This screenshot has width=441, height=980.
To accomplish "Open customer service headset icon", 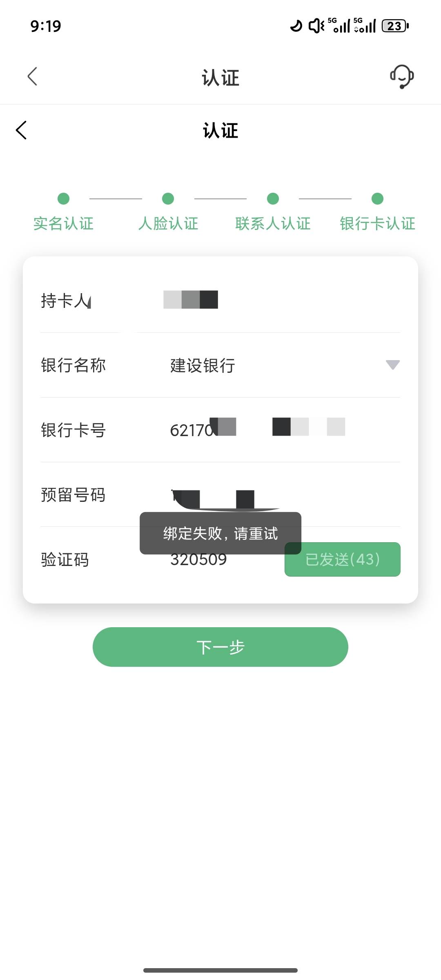I will coord(402,76).
